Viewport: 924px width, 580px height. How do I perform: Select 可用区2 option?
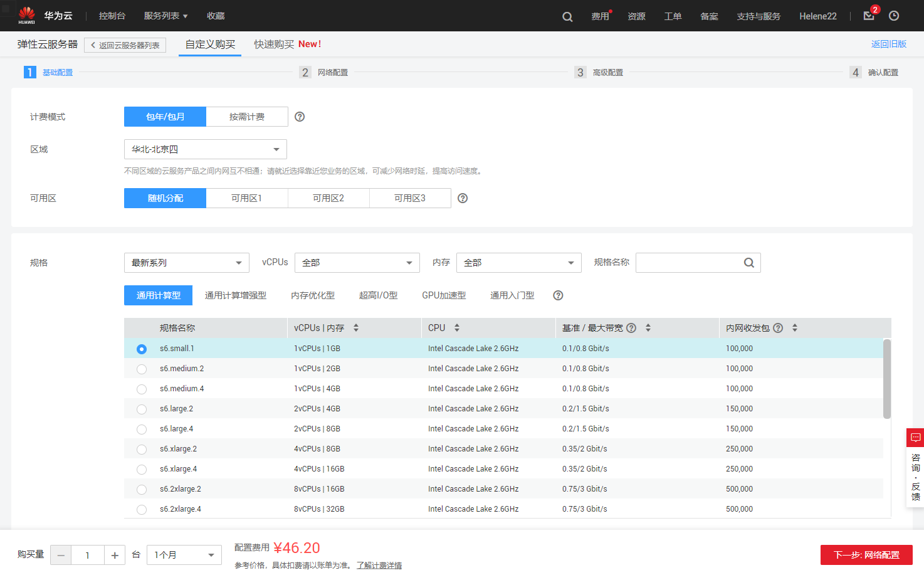(x=328, y=198)
